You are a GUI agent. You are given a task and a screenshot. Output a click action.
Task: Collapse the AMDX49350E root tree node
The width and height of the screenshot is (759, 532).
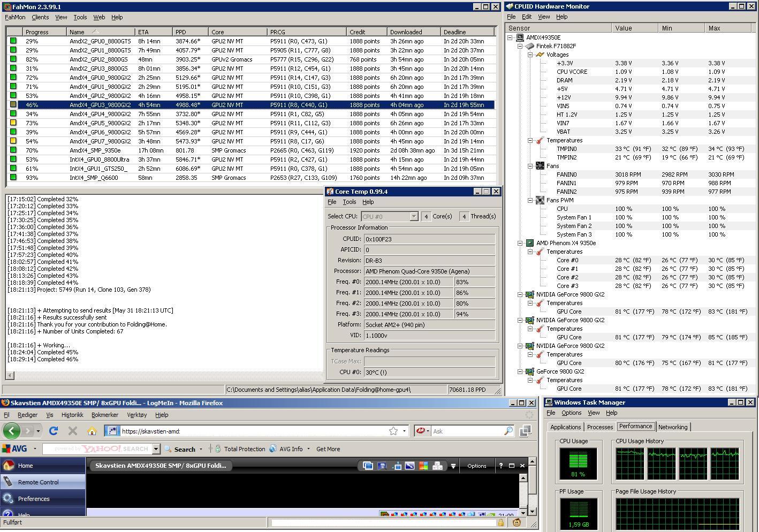[x=510, y=37]
